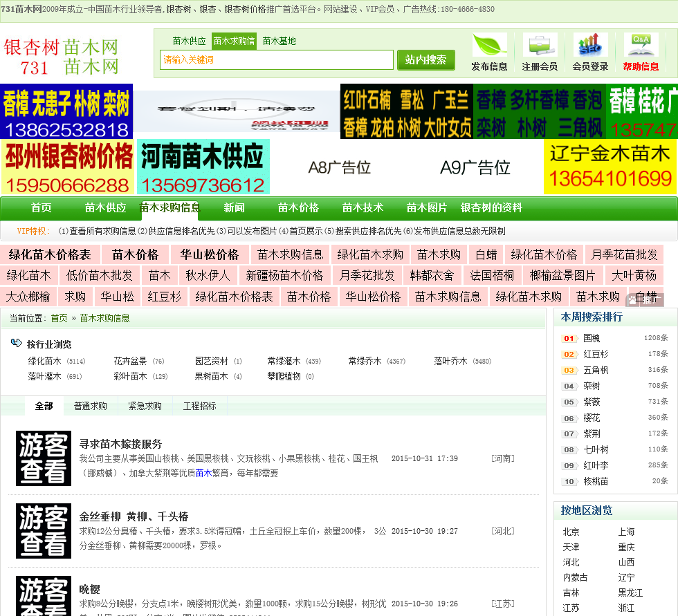Screen dimensions: 678x616
Task: Switch to the 普通求购 listing tab
Action: click(91, 406)
